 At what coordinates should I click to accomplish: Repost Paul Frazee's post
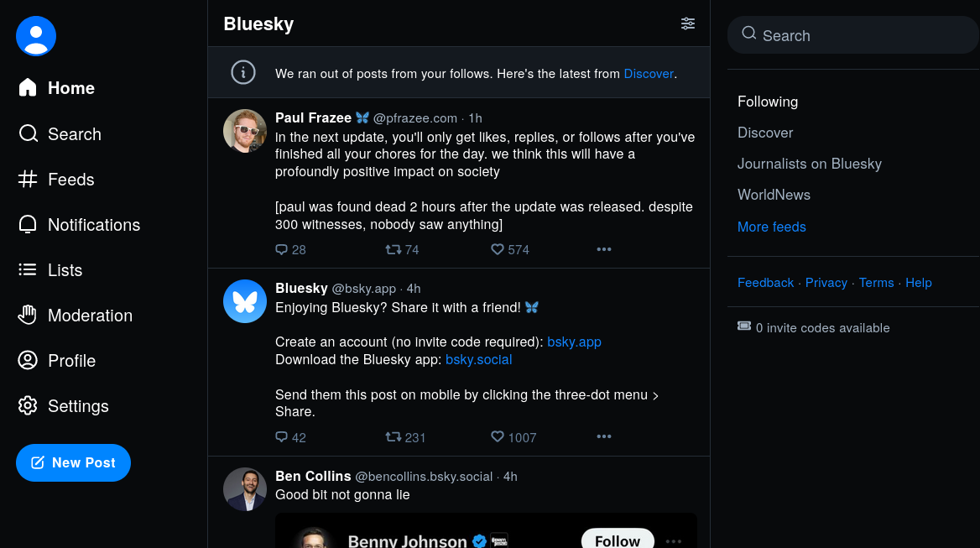point(392,249)
